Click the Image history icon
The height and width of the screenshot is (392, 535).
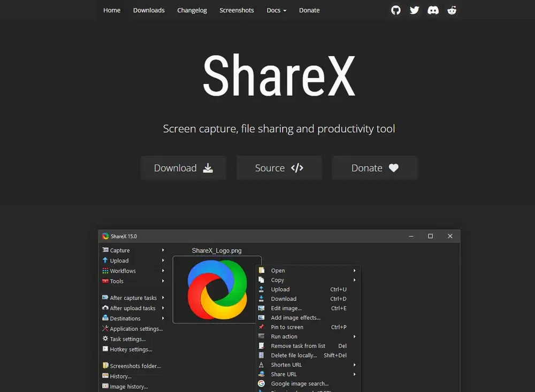coord(105,386)
